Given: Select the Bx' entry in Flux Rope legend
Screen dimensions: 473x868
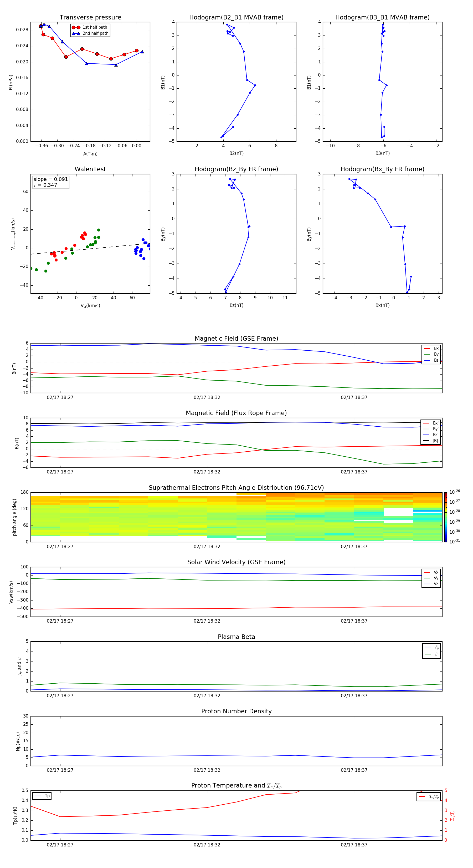Looking at the screenshot, I should pyautogui.click(x=431, y=423).
